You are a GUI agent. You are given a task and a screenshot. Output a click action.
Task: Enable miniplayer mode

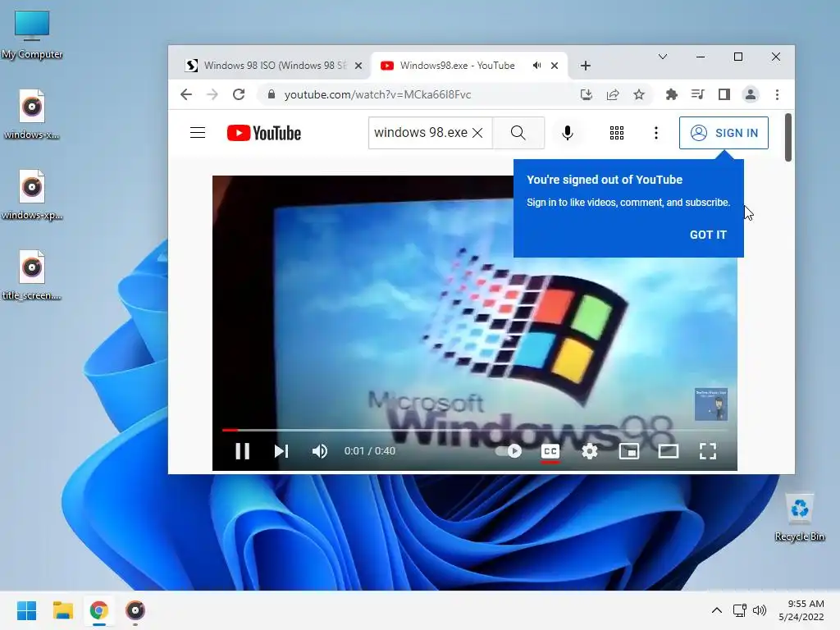point(629,451)
